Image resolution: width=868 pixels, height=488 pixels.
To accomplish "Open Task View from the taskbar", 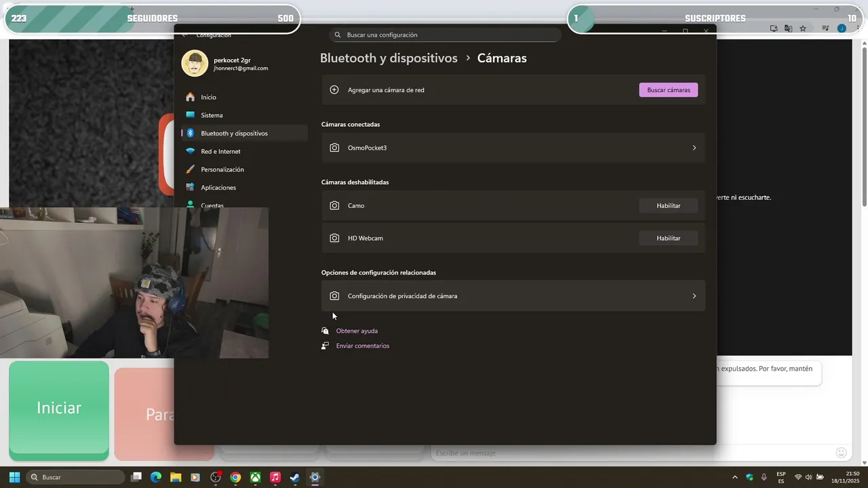I will coord(136,477).
